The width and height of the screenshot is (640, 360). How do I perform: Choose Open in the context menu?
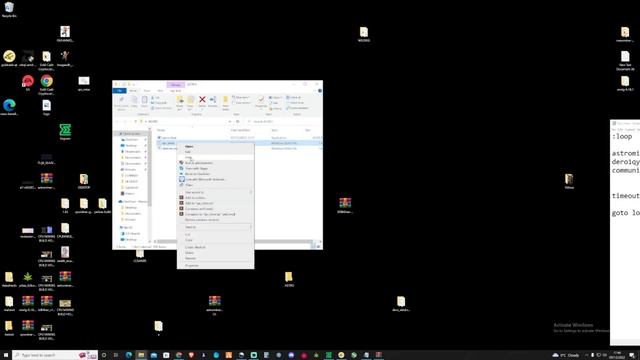215,146
